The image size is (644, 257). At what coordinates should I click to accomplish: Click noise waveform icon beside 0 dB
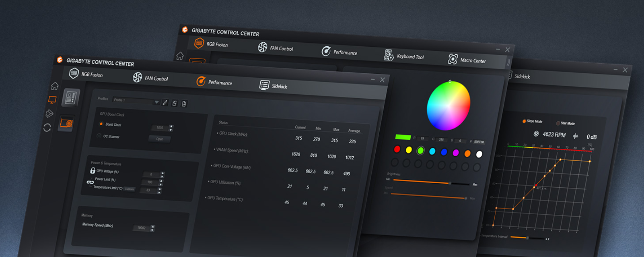(576, 136)
